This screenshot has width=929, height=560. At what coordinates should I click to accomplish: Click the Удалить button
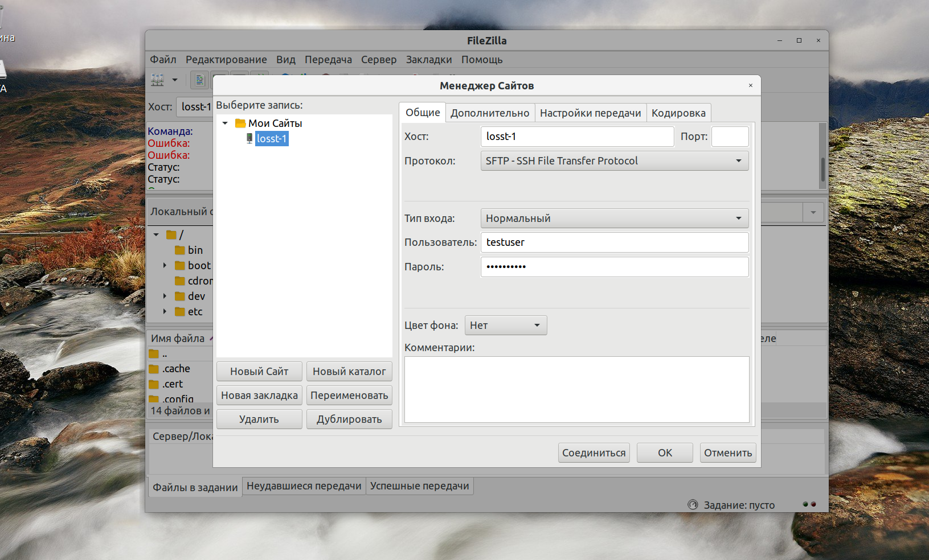[259, 419]
